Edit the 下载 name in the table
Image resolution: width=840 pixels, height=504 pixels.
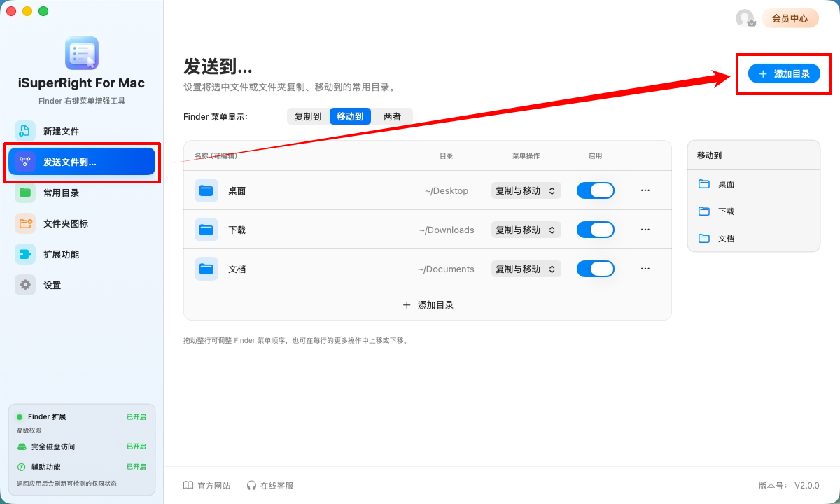[x=237, y=230]
